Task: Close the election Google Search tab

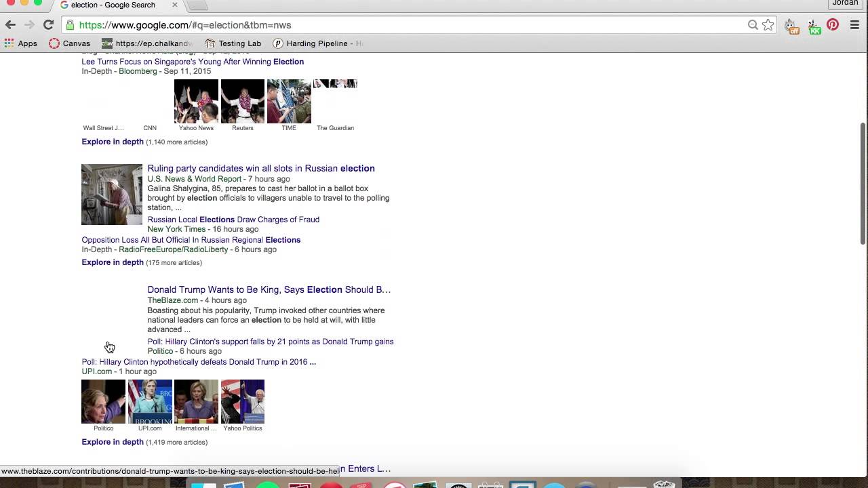Action: pos(174,5)
